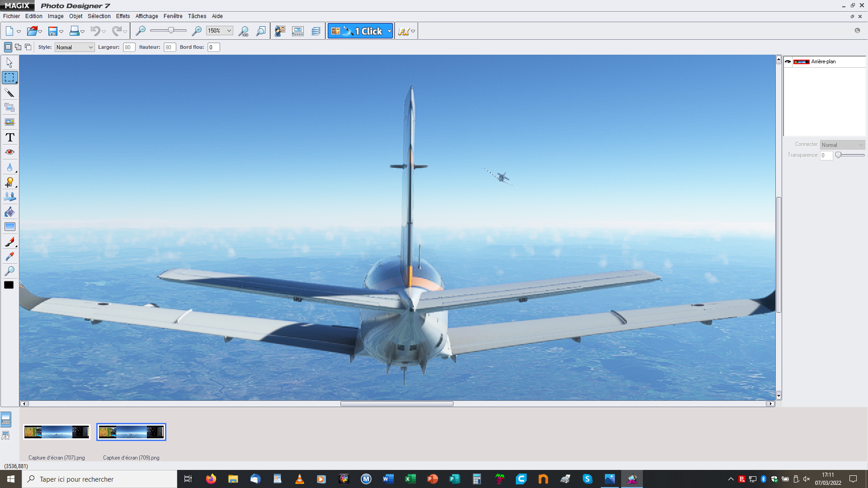Zoom to 100 percent icon
Image resolution: width=868 pixels, height=488 pixels.
pos(243,31)
